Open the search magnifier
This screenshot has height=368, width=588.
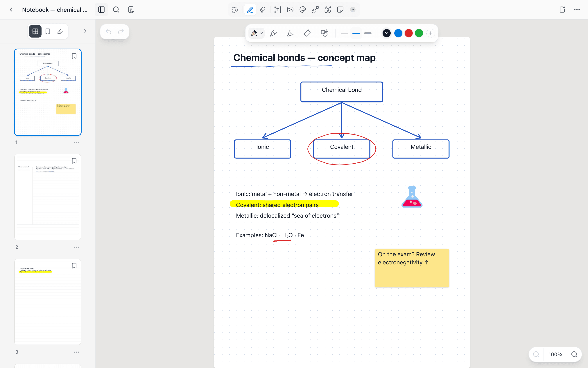[116, 10]
